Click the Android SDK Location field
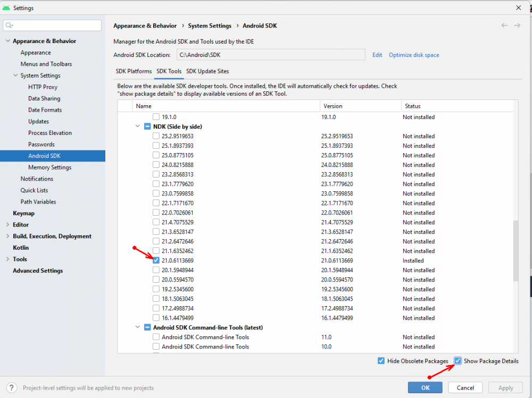Screen dimensions: 532x398 point(271,55)
